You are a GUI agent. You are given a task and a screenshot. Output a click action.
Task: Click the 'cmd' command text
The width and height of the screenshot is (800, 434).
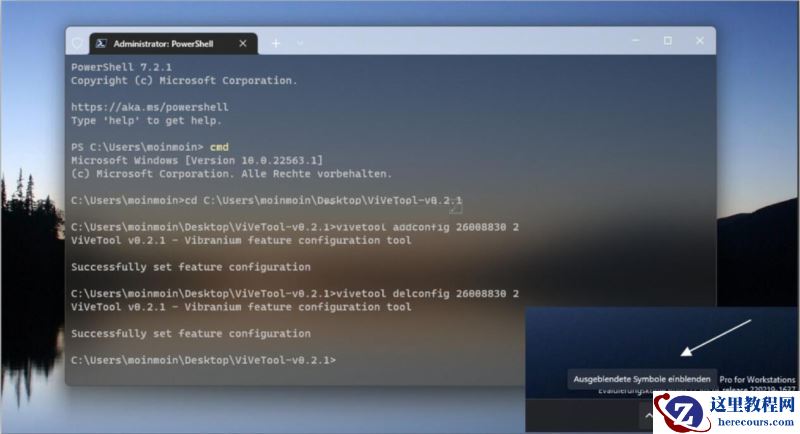coord(219,147)
